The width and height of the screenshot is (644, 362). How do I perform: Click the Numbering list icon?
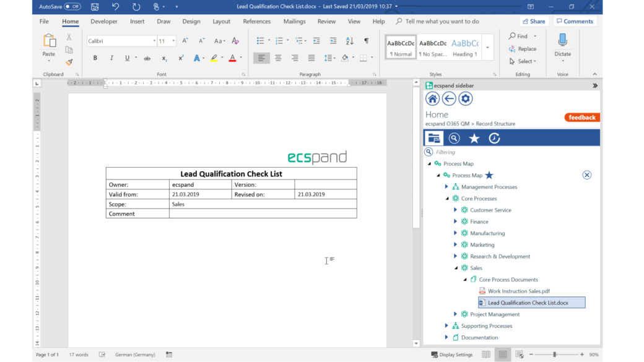coord(279,41)
